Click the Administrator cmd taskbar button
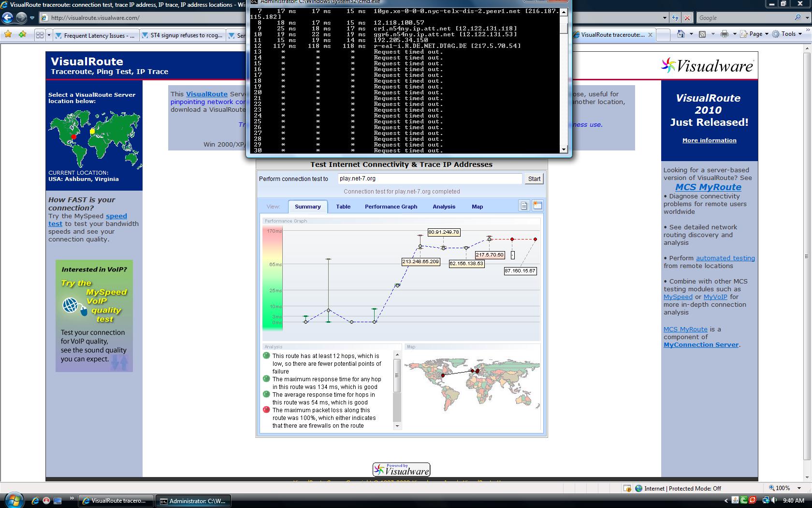 click(x=194, y=501)
